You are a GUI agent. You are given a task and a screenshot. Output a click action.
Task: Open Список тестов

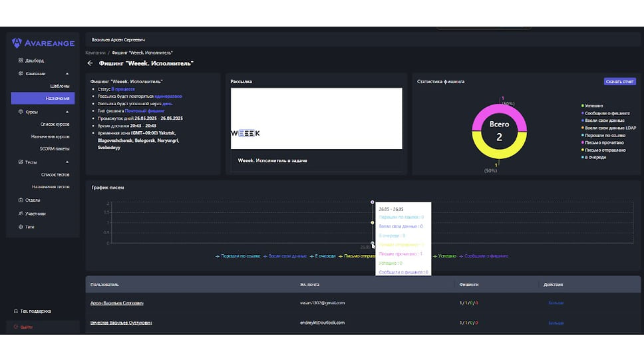[55, 174]
